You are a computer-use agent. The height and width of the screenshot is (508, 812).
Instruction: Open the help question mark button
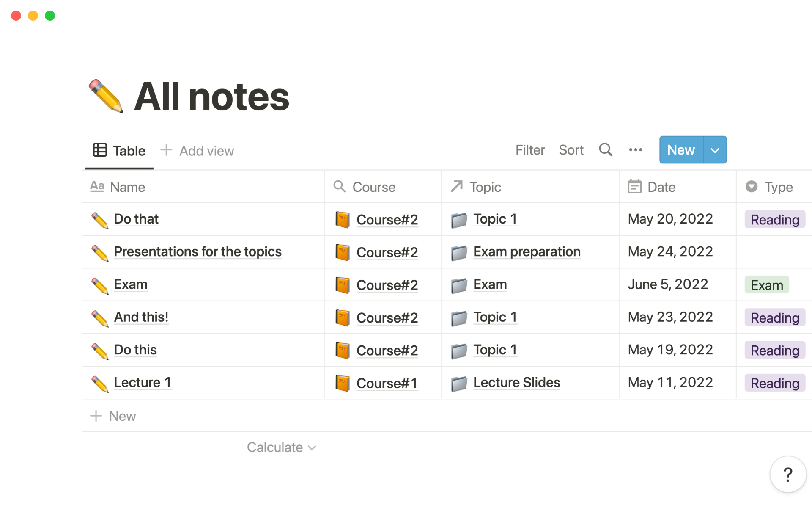coord(787,475)
